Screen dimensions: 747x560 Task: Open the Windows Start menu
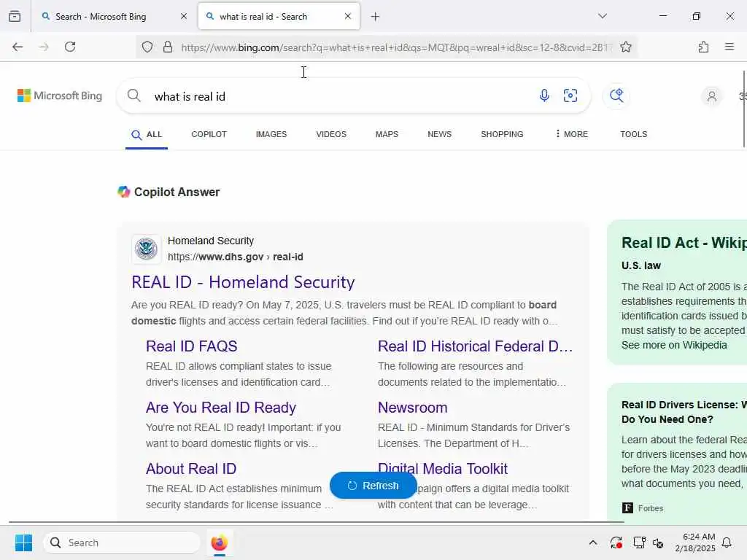pos(23,542)
